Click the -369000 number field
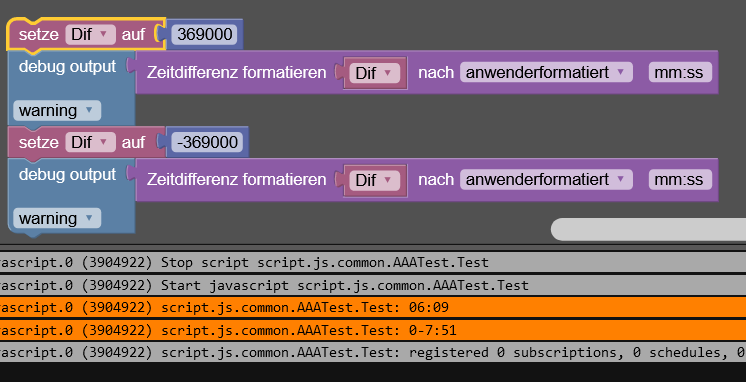This screenshot has height=382, width=746. tap(207, 142)
